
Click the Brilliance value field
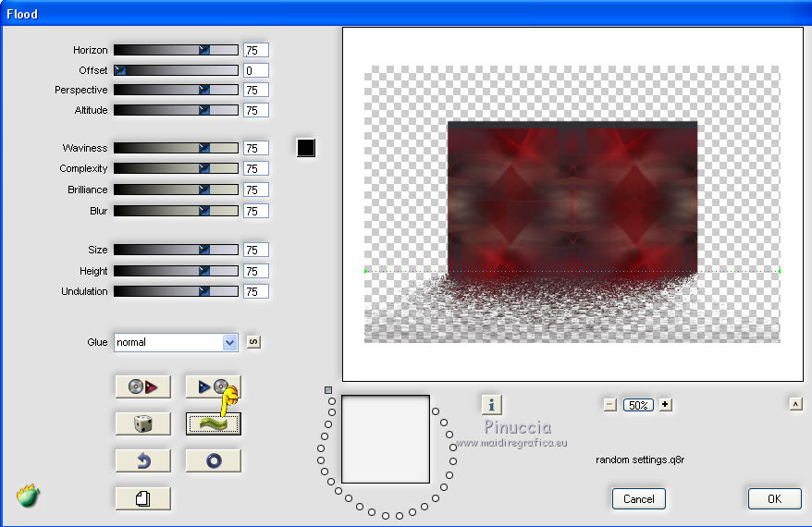coord(256,190)
